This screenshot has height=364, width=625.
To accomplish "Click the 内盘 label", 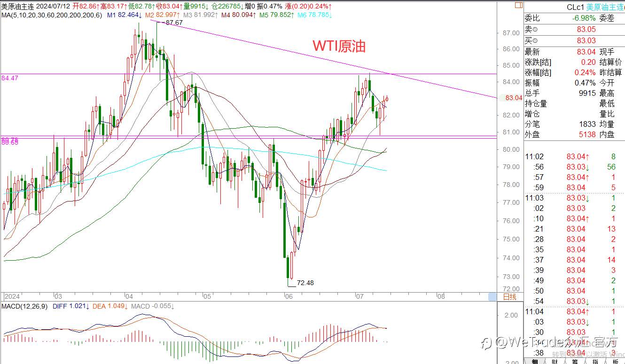I will coord(607,135).
